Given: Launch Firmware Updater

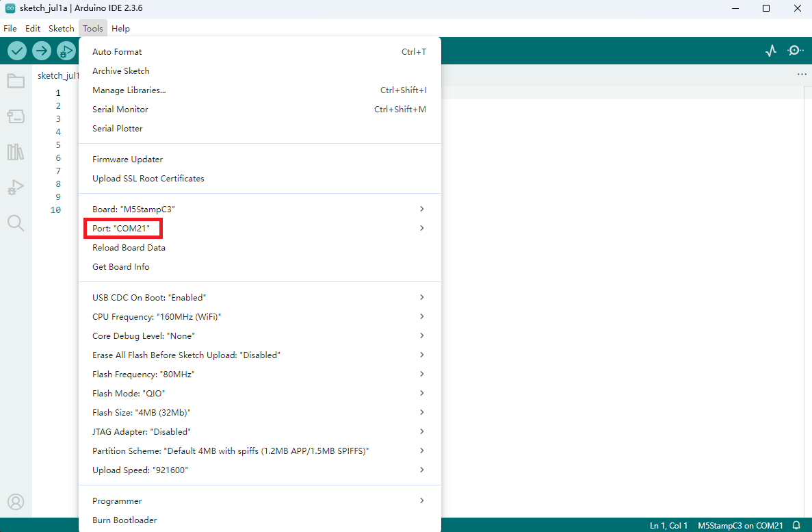Looking at the screenshot, I should tap(260, 159).
